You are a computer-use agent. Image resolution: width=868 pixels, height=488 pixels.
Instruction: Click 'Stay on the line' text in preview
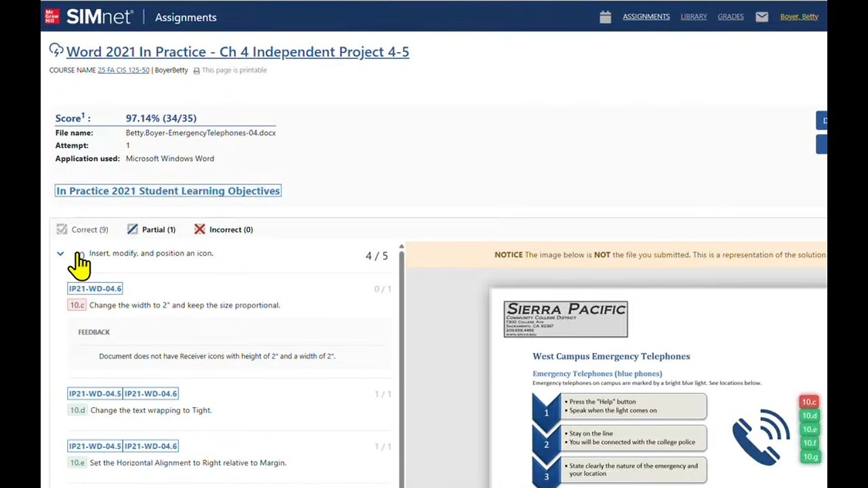coord(591,434)
